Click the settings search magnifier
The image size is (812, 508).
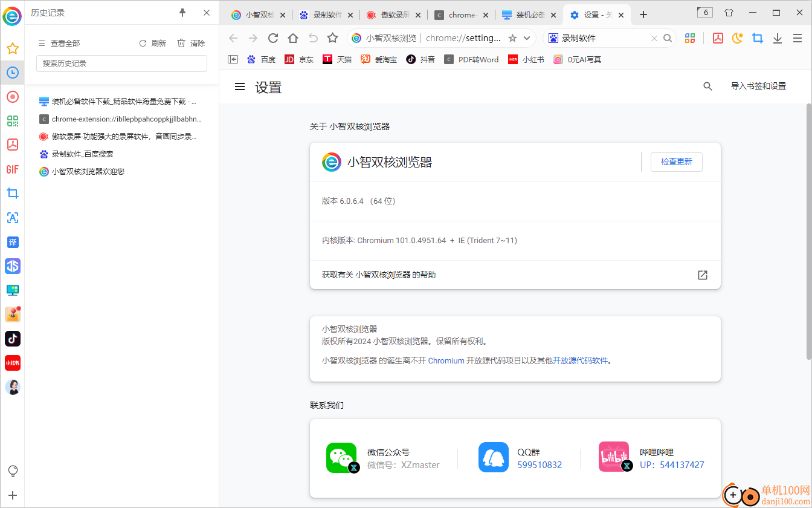(x=708, y=86)
